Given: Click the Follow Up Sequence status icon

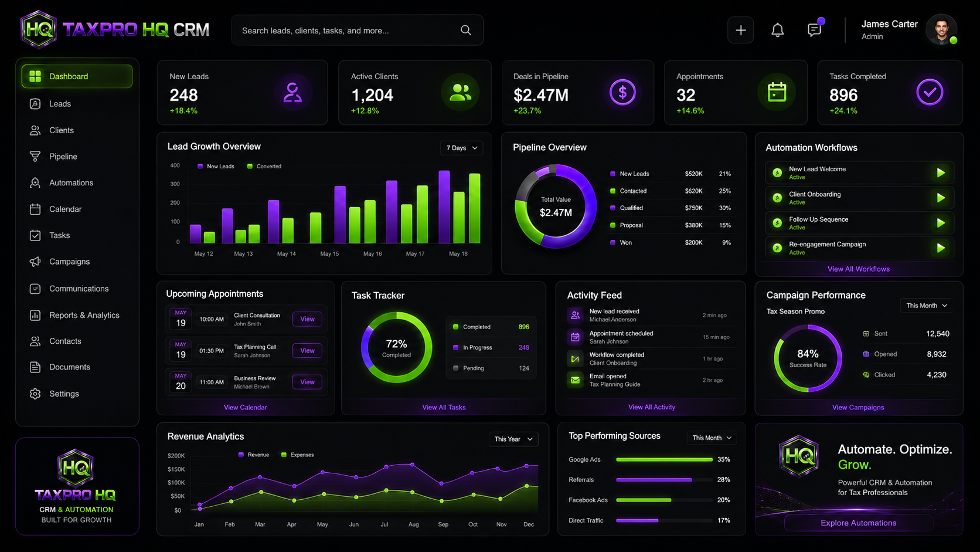Looking at the screenshot, I should click(x=777, y=223).
